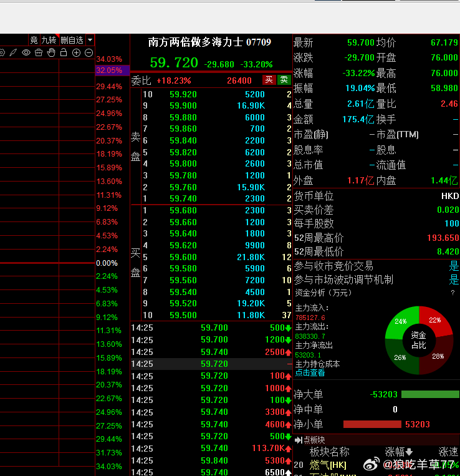Click the 每手股数 value 100
This screenshot has width=460, height=476.
tap(452, 224)
